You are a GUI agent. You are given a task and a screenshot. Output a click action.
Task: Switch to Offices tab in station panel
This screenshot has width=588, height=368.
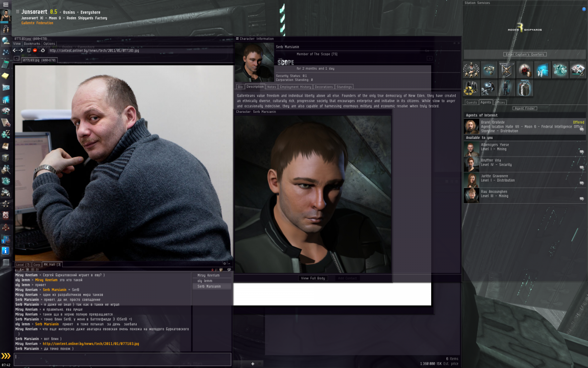(500, 103)
